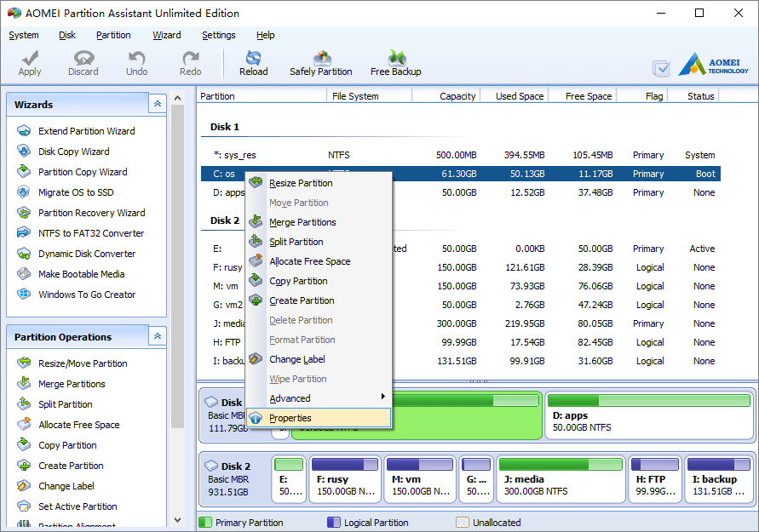Collapse the Wizards panel
Viewport: 759px width, 532px height.
coord(158,104)
